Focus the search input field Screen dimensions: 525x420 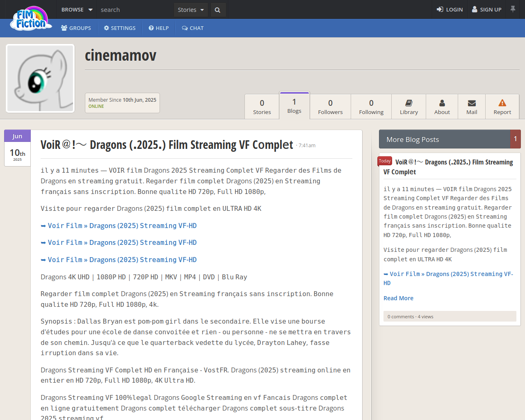pos(135,10)
